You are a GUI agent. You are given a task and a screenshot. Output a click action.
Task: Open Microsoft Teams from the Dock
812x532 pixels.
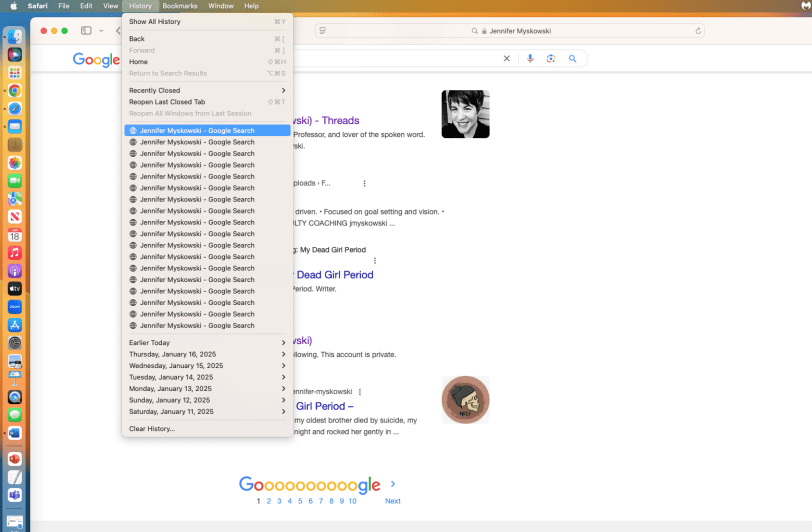tap(14, 495)
